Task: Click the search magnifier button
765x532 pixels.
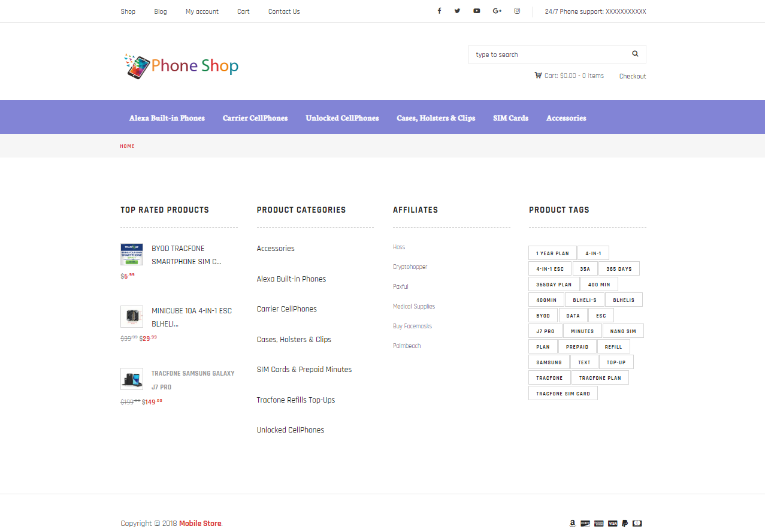Action: [636, 54]
